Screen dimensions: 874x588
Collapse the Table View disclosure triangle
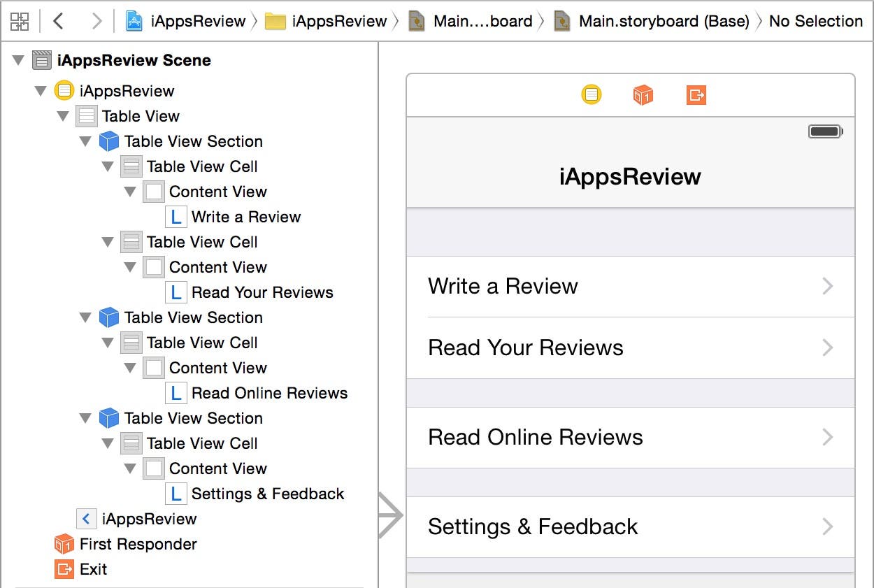(63, 116)
